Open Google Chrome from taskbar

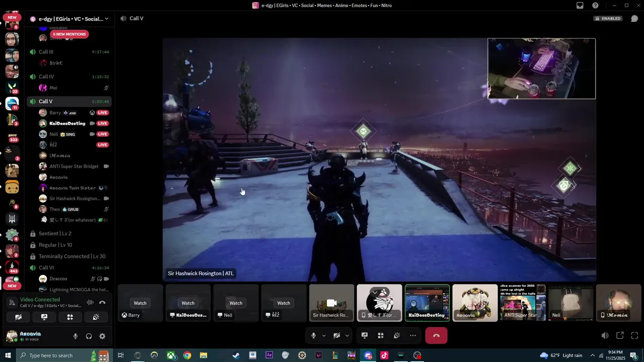[x=187, y=355]
